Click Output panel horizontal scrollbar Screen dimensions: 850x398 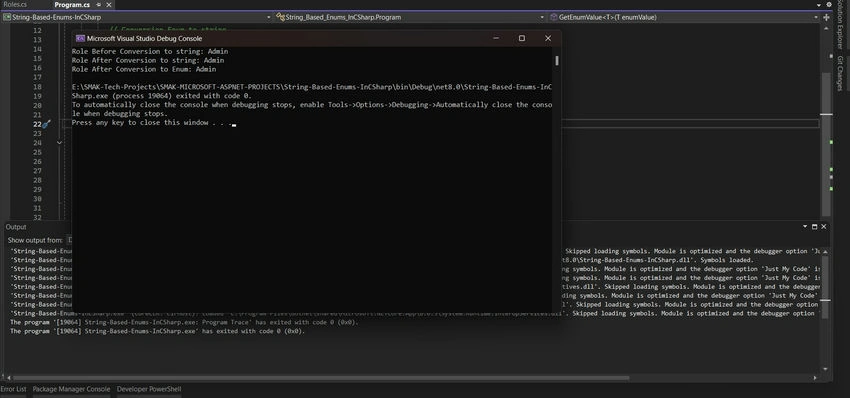pyautogui.click(x=321, y=378)
